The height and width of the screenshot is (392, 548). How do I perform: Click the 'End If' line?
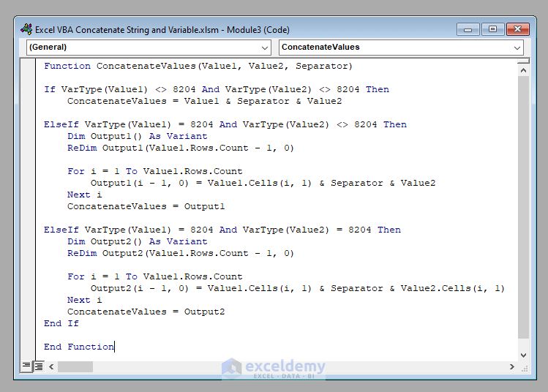(x=61, y=323)
